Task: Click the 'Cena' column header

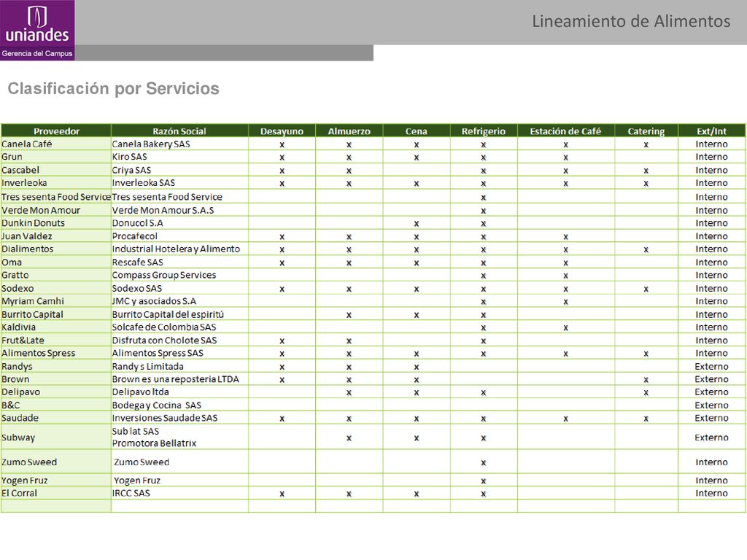Action: (417, 131)
